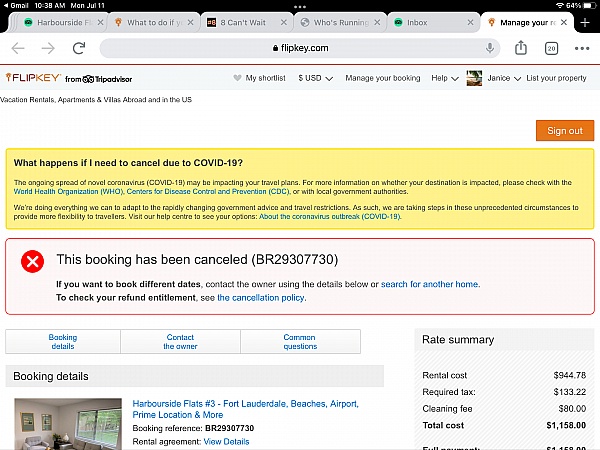Close the 'Manage your' tab
The image size is (600, 450).
tap(564, 23)
